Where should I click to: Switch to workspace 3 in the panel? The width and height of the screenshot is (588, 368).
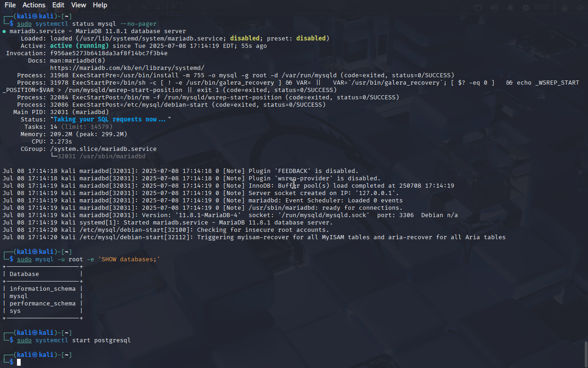click(143, 8)
